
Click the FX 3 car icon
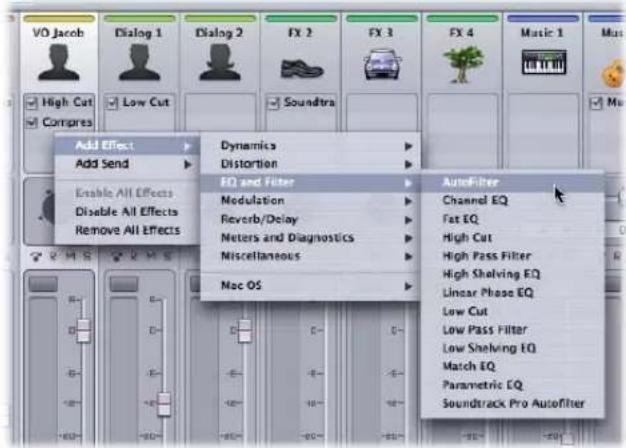[x=382, y=64]
